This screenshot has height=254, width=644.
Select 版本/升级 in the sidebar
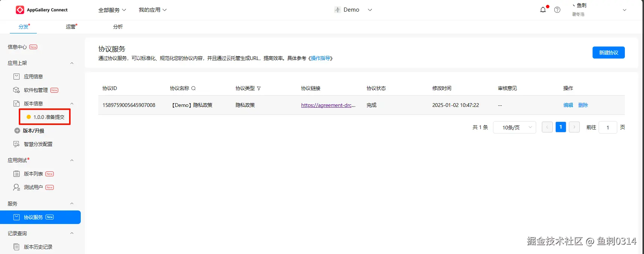[x=33, y=131]
